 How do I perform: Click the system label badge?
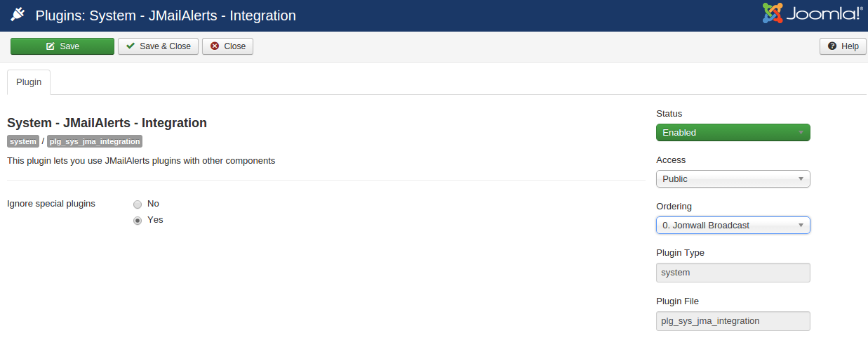(23, 141)
